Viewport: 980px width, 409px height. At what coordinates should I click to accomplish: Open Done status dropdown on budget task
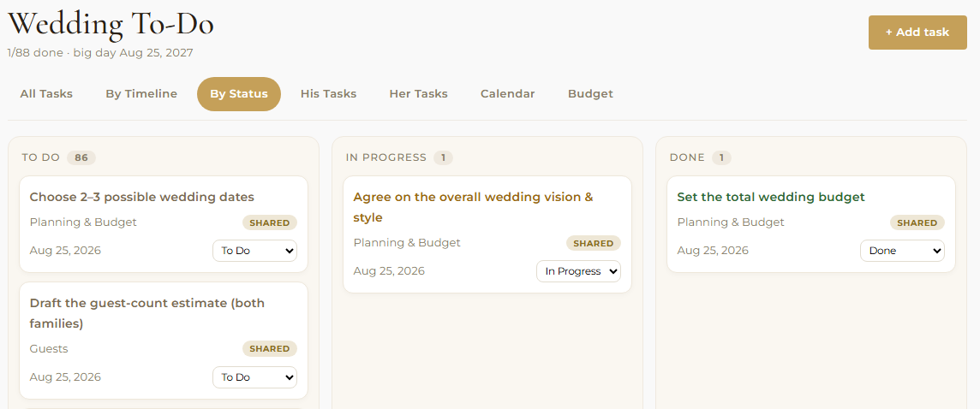903,251
